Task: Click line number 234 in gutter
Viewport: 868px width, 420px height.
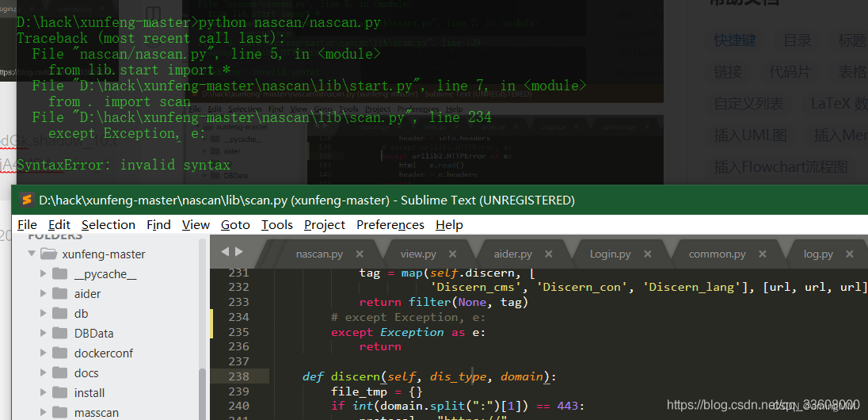Action: click(238, 317)
